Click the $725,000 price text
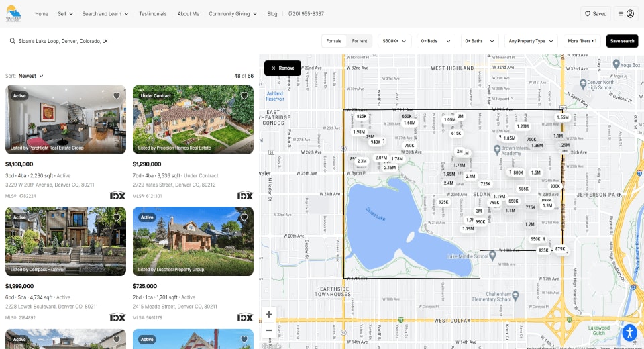Viewport: 644px width, 349px height. click(x=145, y=286)
